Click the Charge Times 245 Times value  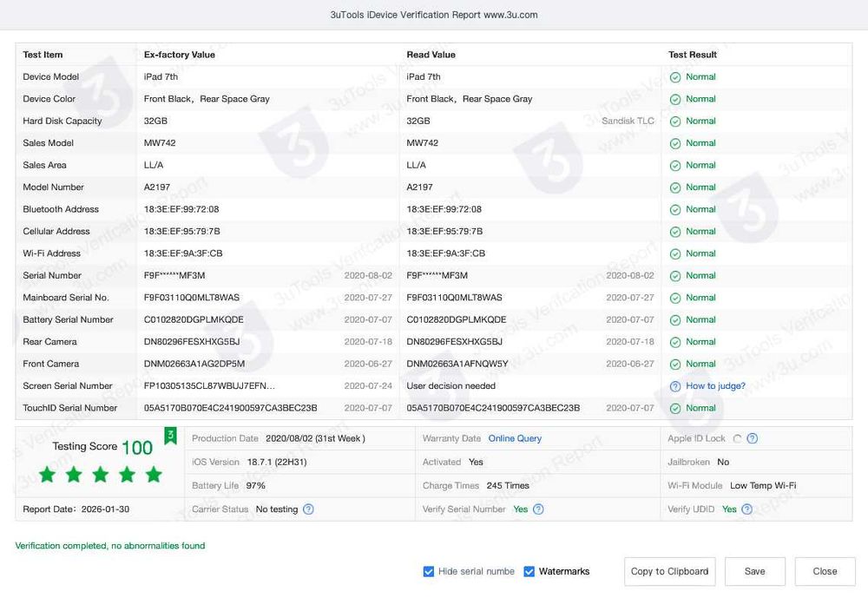tap(508, 485)
